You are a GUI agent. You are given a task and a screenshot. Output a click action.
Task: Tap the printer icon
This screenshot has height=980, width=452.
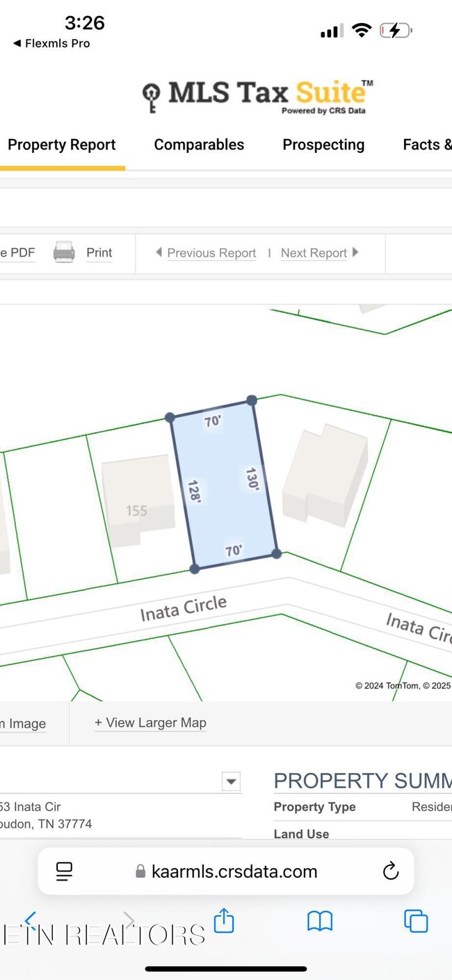point(64,252)
